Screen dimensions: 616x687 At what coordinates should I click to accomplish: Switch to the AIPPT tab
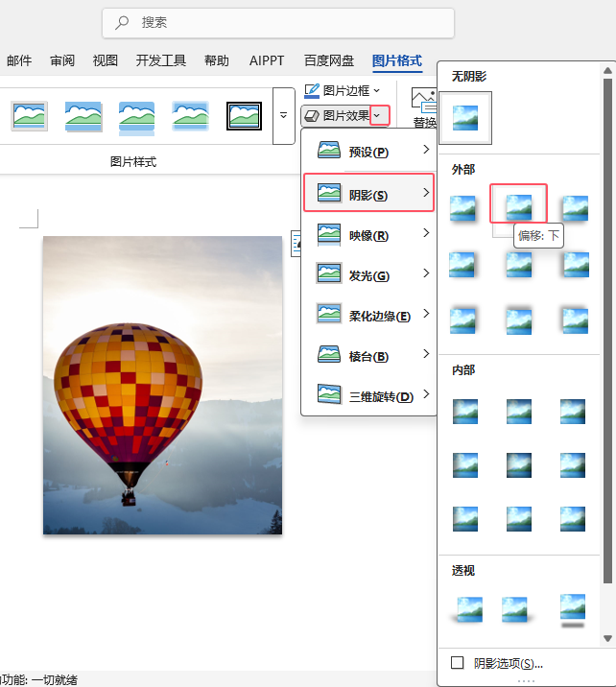pos(267,60)
